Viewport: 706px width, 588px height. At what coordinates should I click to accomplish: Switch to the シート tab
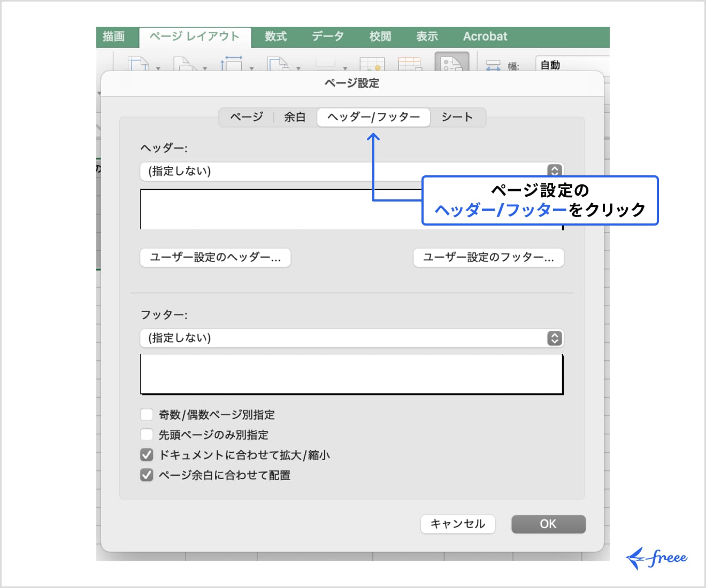coord(458,117)
